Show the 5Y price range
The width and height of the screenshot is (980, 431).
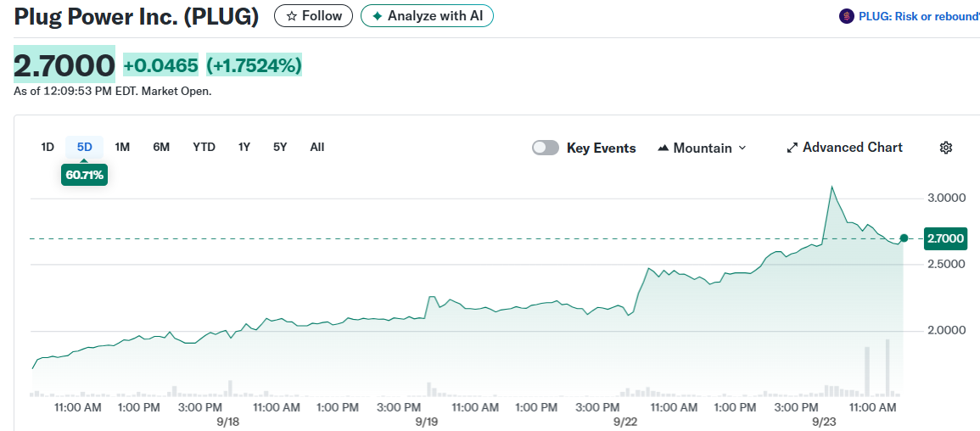[280, 148]
